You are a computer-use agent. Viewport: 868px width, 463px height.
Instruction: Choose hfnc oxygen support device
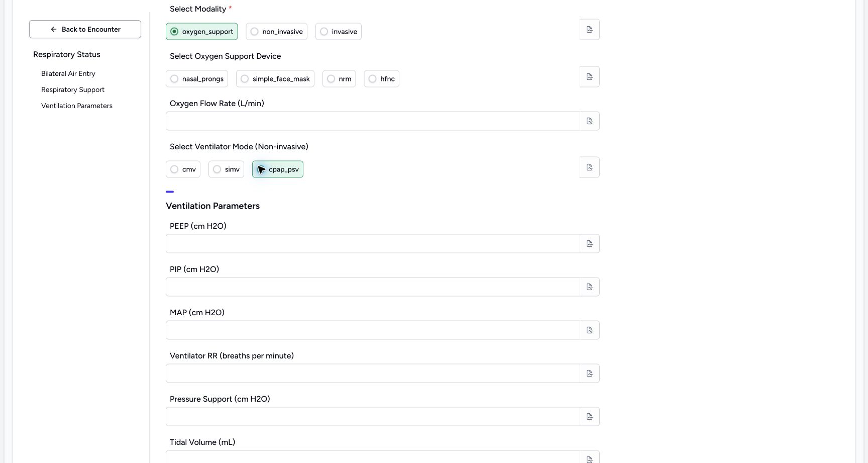click(382, 79)
